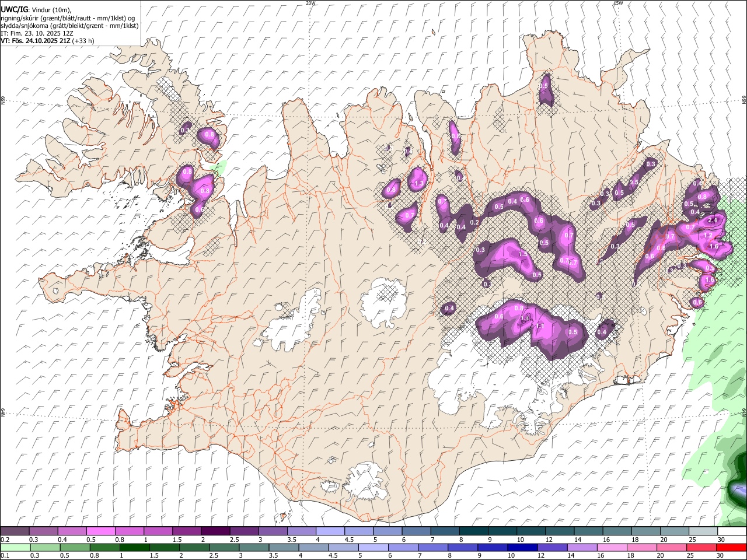Screen dimensions: 747x560
Task: Select the pale grey 25 swatch, upper legend row
Action: coord(703,531)
